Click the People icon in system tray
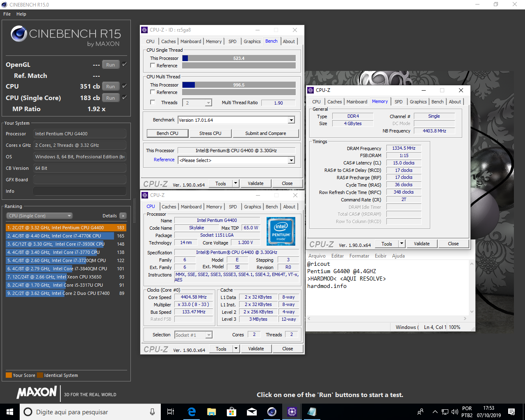 420,412
